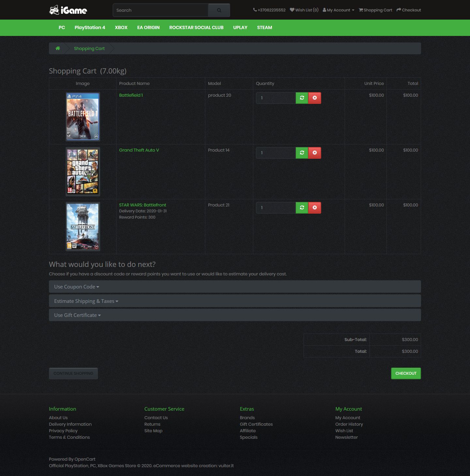The image size is (470, 476).
Task: Click the Sub-Total $300.00 value
Action: [x=410, y=339]
